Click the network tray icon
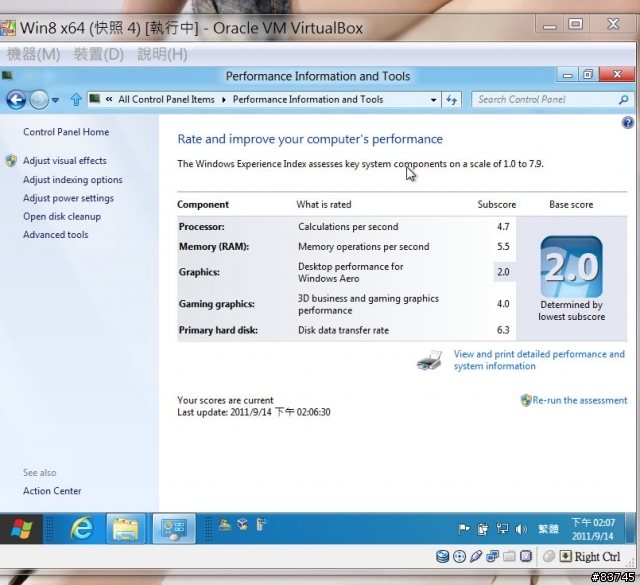 502,529
